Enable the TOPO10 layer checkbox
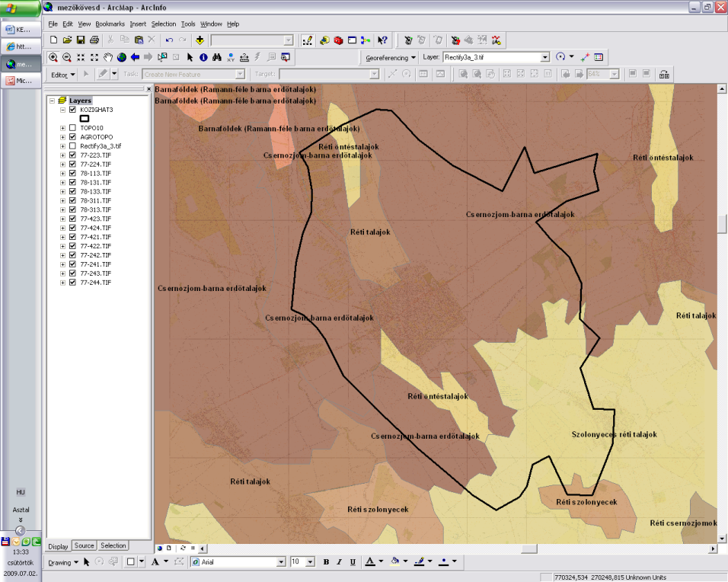728x582 pixels. pyautogui.click(x=72, y=128)
